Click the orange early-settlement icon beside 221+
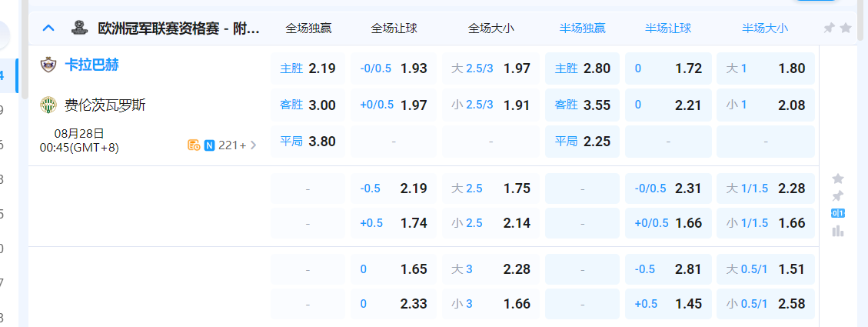This screenshot has height=327, width=868. click(194, 145)
